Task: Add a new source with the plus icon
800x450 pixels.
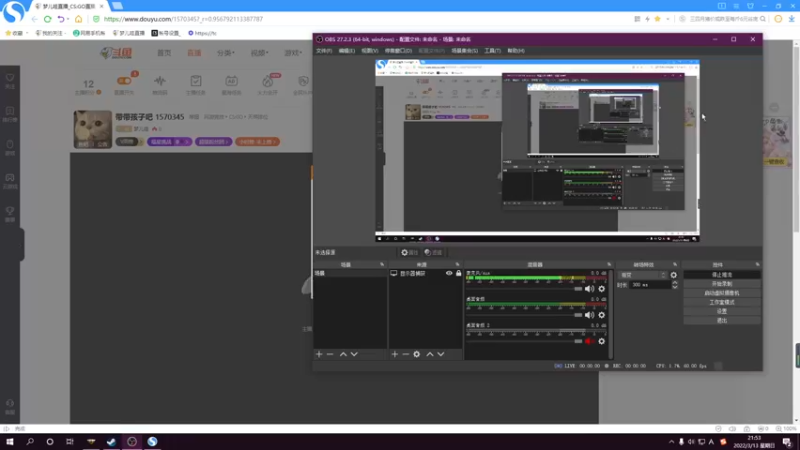Action: point(394,354)
